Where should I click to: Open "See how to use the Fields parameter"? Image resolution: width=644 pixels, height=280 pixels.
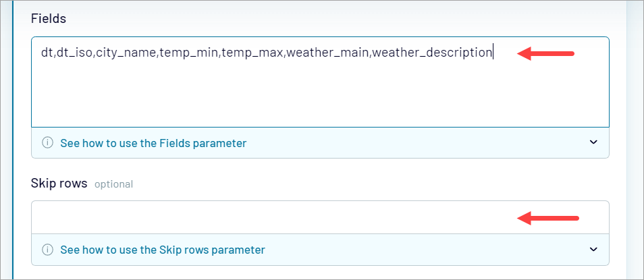click(153, 143)
